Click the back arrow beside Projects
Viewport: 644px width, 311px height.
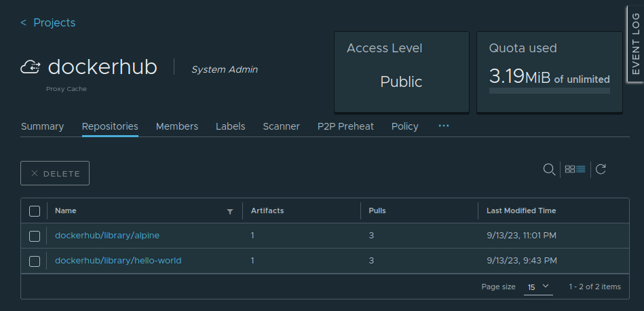click(x=24, y=23)
